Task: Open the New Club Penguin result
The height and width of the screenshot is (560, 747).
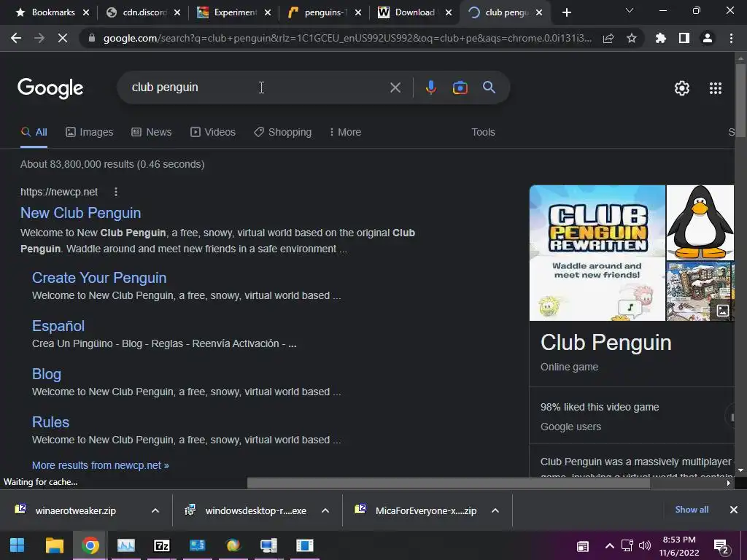Action: (80, 213)
